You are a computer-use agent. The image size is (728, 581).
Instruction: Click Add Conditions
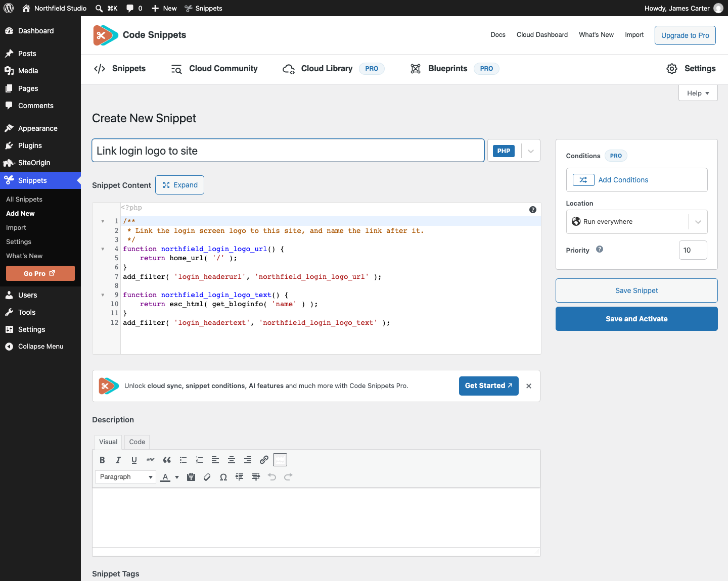coord(636,180)
